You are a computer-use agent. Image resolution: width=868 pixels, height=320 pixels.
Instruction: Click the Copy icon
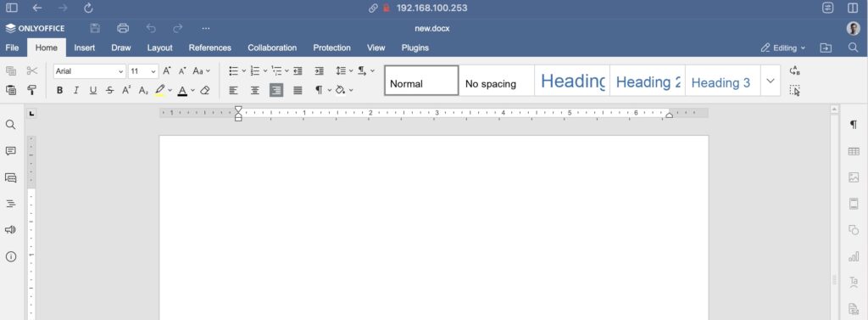(10, 71)
